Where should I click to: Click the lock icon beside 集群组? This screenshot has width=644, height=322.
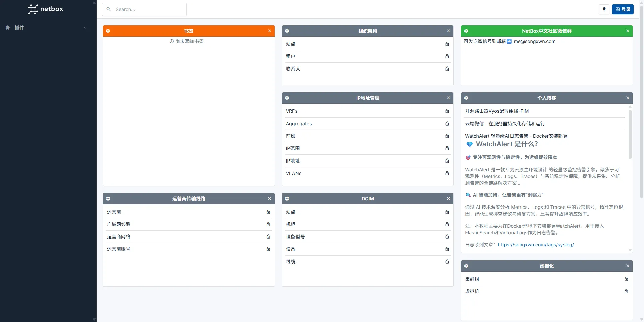pos(626,279)
